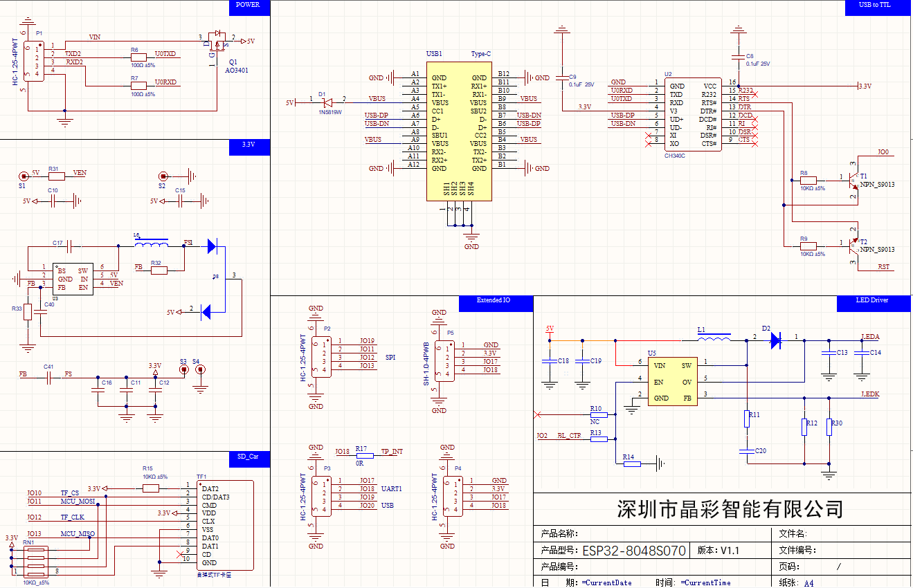This screenshot has width=913, height=588.
Task: Click the R17 0R resistor symbol
Action: [x=364, y=455]
